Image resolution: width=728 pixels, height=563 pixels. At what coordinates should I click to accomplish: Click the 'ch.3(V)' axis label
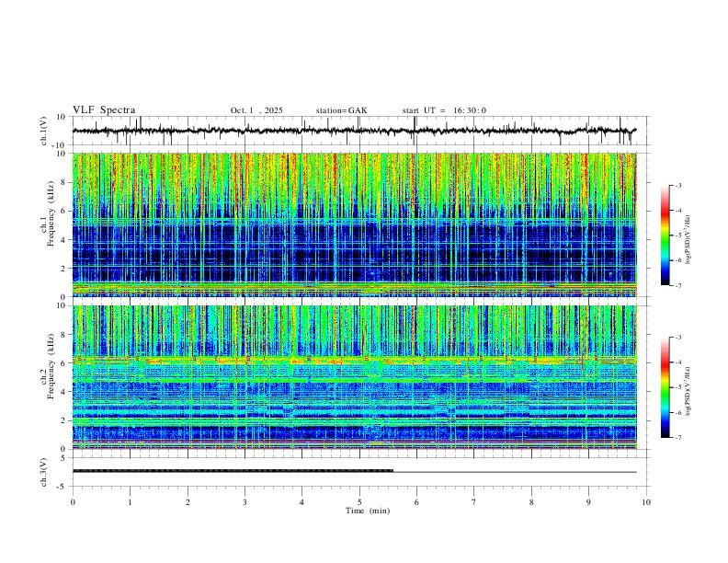click(x=43, y=472)
